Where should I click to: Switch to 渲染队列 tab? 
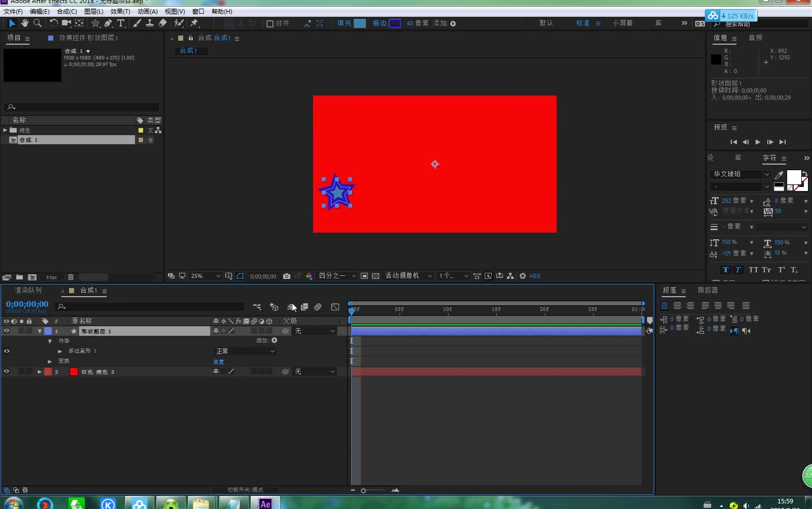(x=28, y=291)
